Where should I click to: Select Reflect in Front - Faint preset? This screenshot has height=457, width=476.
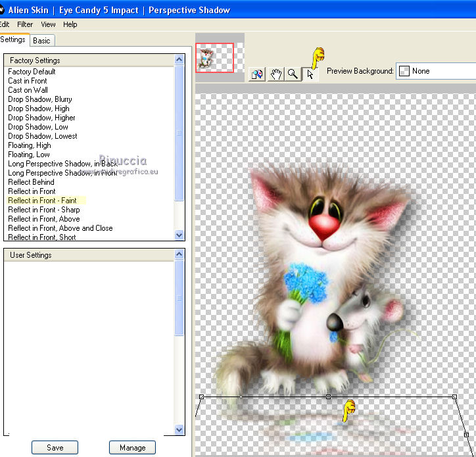click(42, 201)
